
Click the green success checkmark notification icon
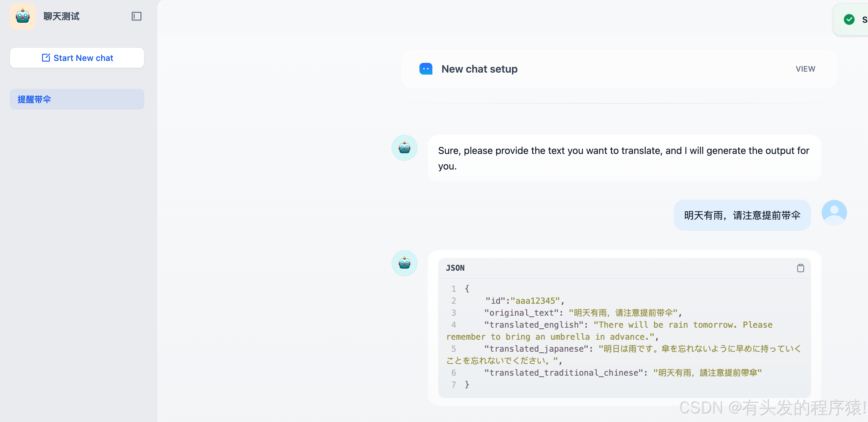(849, 19)
